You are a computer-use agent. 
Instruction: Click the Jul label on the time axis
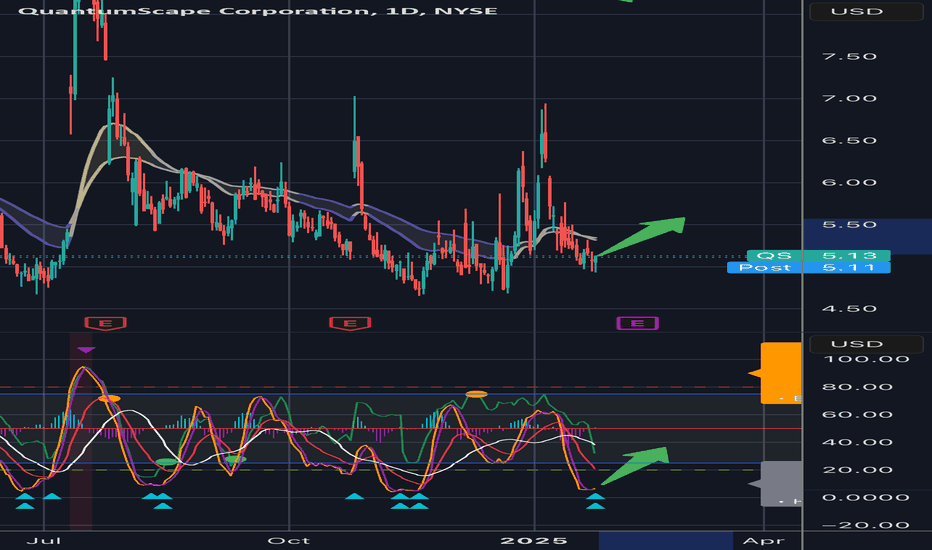pyautogui.click(x=44, y=540)
